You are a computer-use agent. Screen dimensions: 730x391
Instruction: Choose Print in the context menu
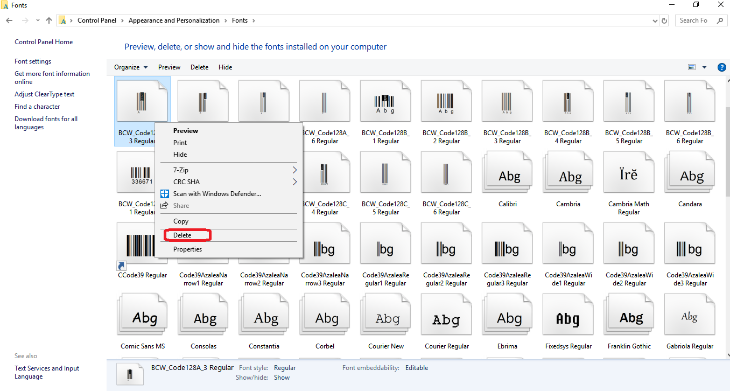click(180, 142)
